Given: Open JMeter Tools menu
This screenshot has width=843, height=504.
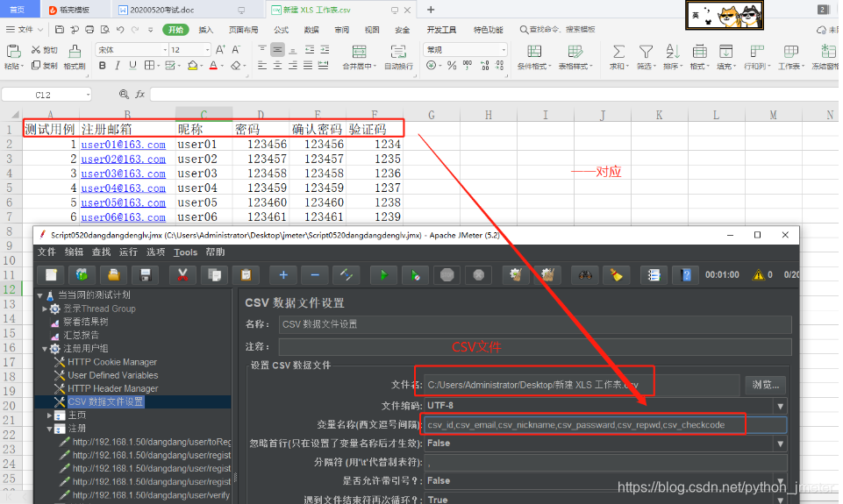Looking at the screenshot, I should coord(185,252).
